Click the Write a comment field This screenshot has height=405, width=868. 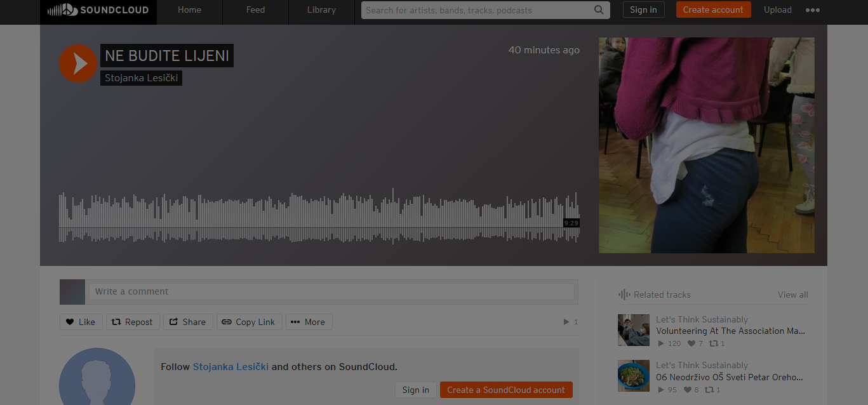coord(331,291)
